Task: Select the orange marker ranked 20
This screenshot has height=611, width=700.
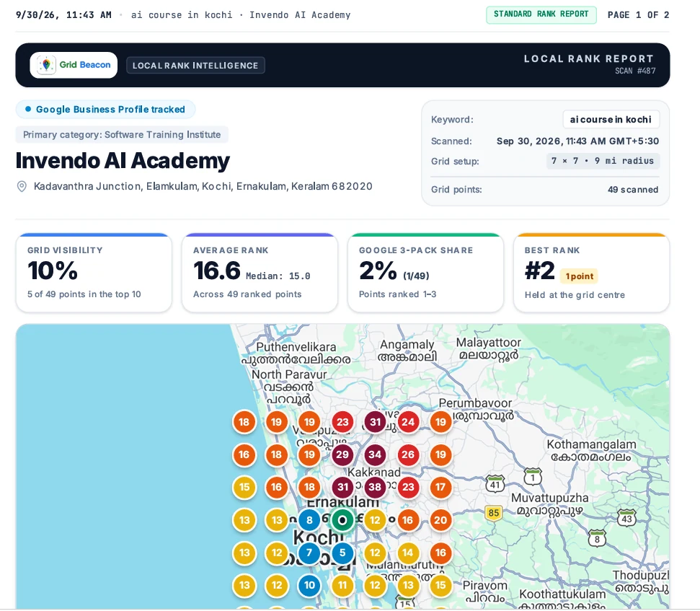Action: coord(440,520)
